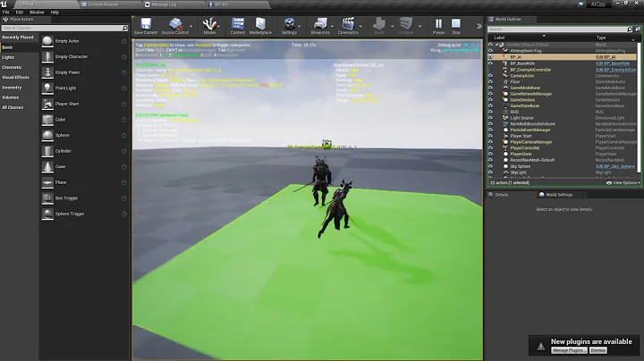
Task: Click the Cinematics toolbar icon
Action: tap(348, 23)
